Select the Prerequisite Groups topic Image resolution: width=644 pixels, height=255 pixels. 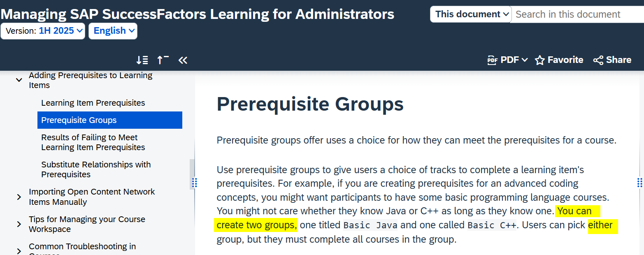(109, 120)
